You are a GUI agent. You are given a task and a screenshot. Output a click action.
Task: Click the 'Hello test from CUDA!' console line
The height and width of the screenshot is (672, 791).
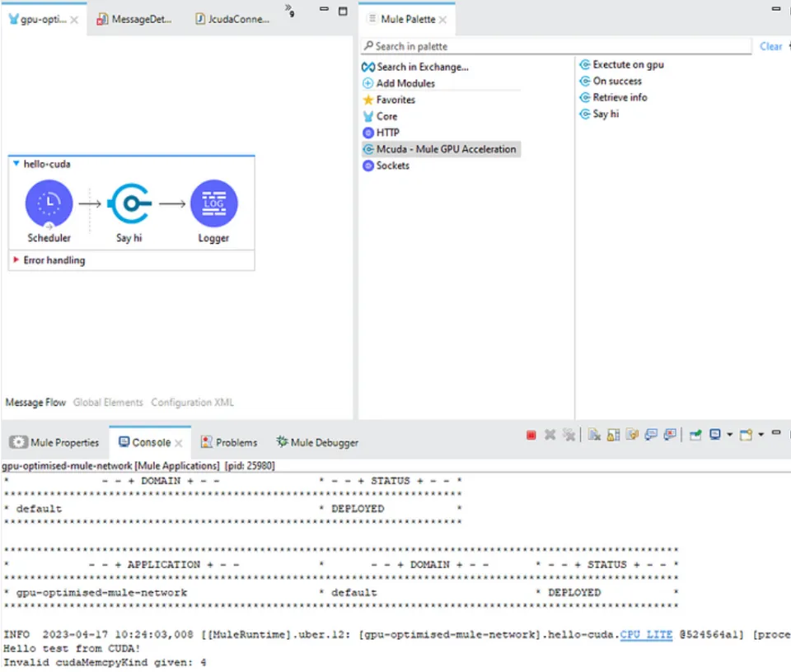click(72, 648)
